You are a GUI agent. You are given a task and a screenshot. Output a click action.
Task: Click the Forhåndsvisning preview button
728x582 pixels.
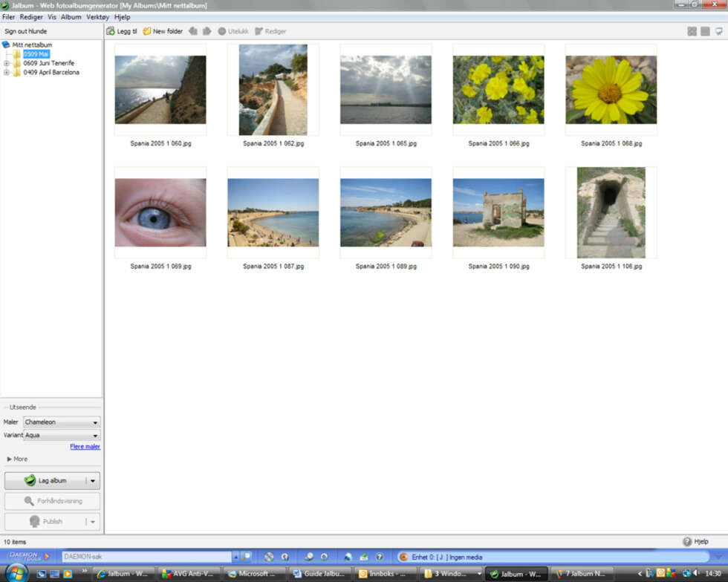click(52, 501)
